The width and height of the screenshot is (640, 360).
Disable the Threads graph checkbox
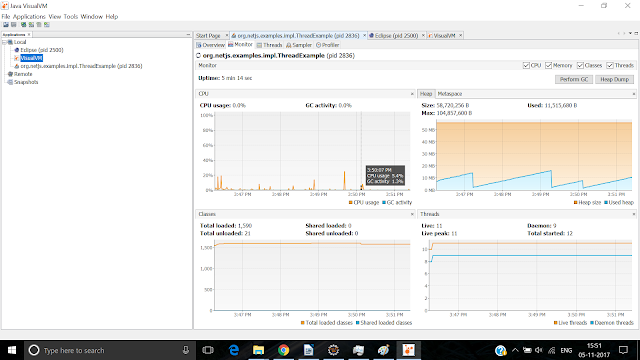[610, 65]
